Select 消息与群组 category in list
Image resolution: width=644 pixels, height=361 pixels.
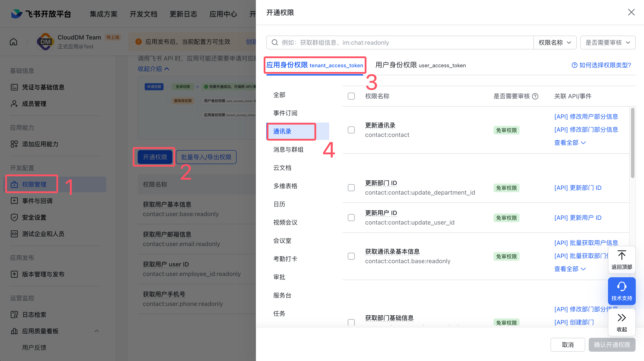coord(288,150)
